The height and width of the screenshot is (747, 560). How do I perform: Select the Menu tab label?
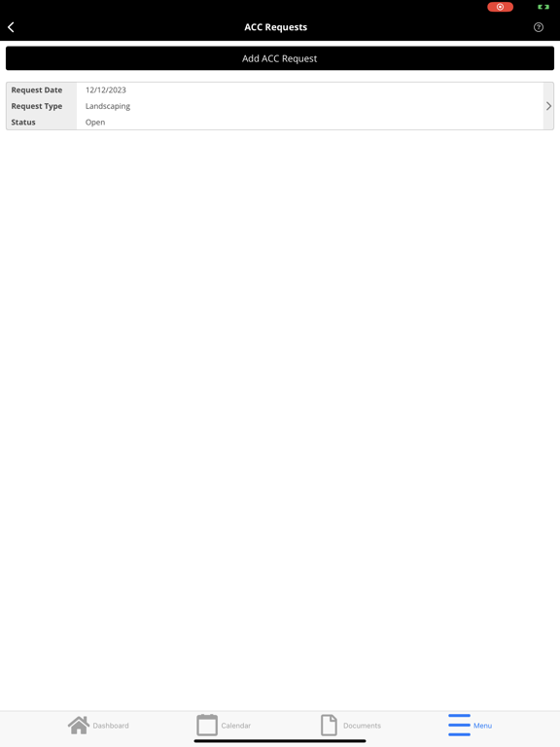(x=482, y=726)
